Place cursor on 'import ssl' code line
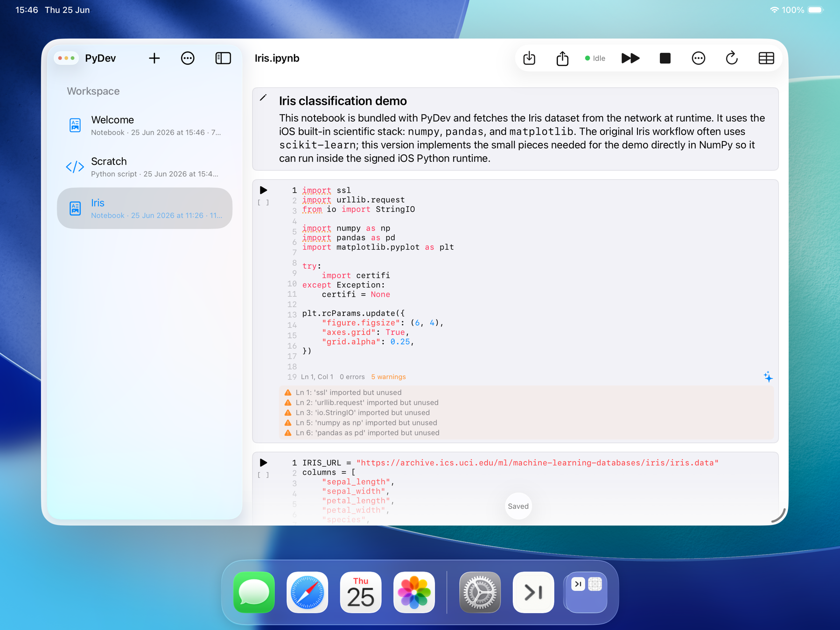The image size is (840, 630). pyautogui.click(x=326, y=190)
